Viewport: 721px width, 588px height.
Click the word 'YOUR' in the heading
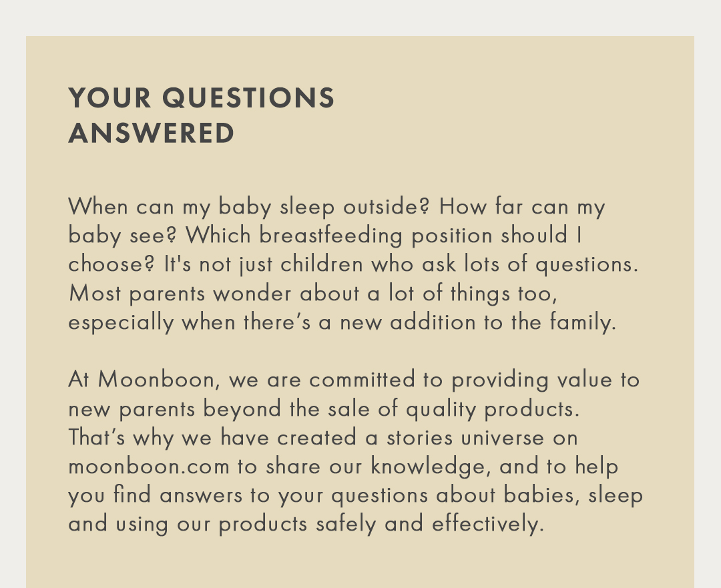(110, 98)
